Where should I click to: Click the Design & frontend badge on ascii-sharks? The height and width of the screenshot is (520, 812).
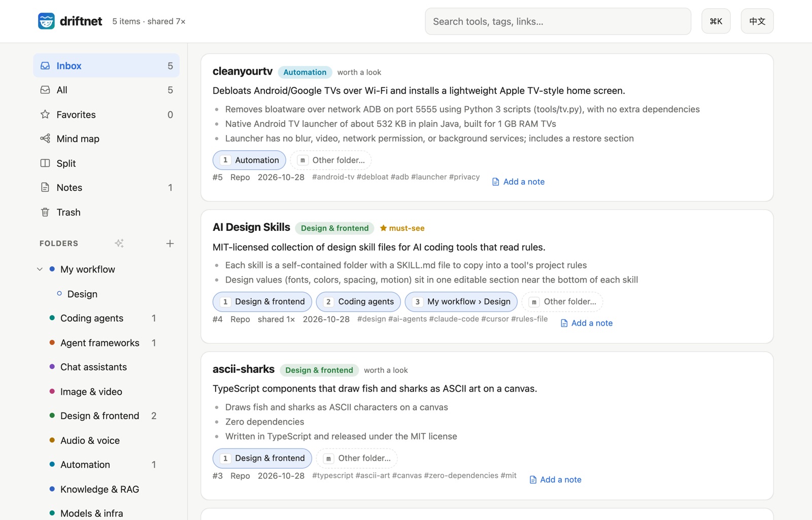click(319, 370)
